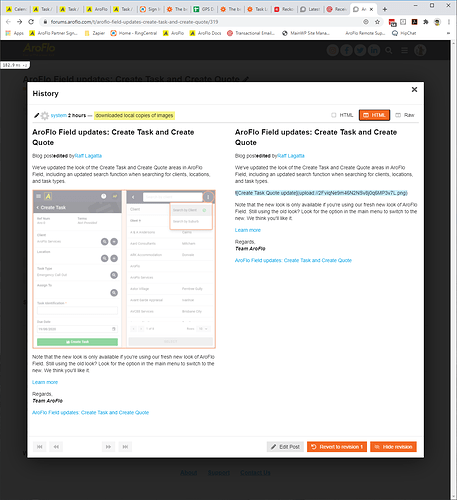Click the Create Task screenshot image
The height and width of the screenshot is (500, 457).
click(124, 269)
